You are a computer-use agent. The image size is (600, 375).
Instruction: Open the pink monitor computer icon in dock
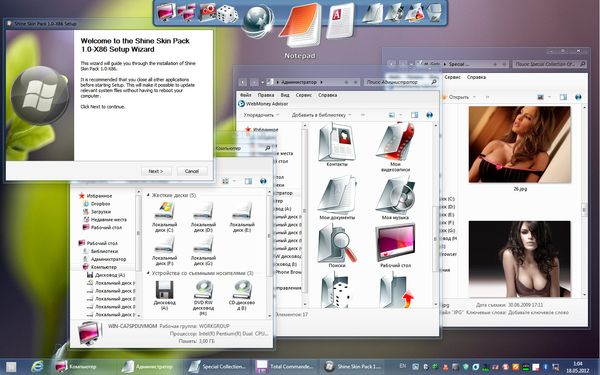tap(166, 12)
